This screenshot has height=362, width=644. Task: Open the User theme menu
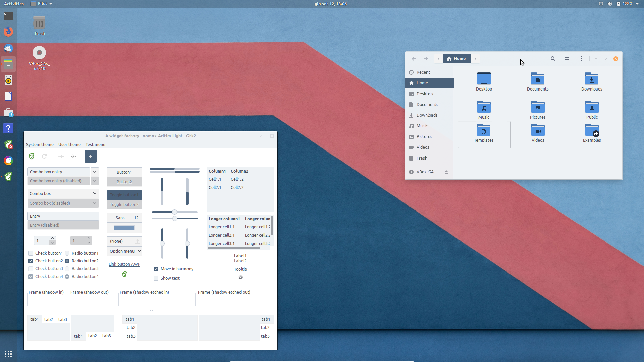click(69, 145)
